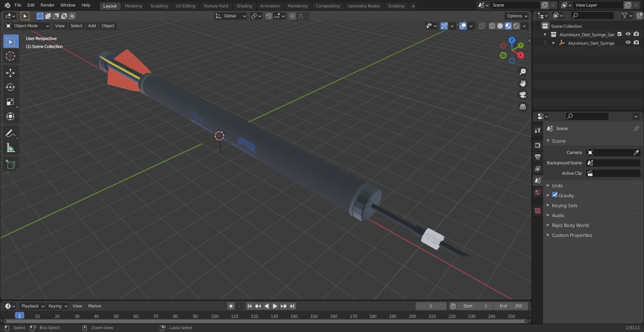This screenshot has height=332, width=644.
Task: Activate the Move tool
Action: tap(10, 73)
